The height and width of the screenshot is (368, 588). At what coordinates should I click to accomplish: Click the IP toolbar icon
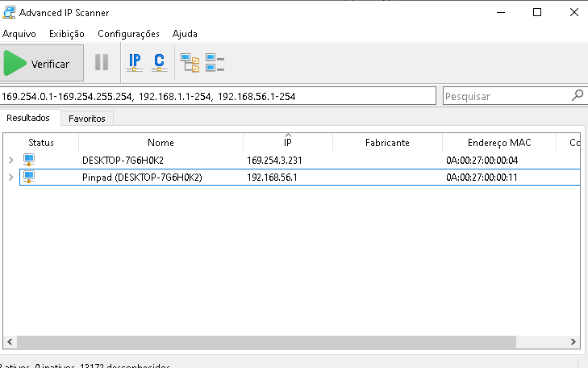click(135, 62)
